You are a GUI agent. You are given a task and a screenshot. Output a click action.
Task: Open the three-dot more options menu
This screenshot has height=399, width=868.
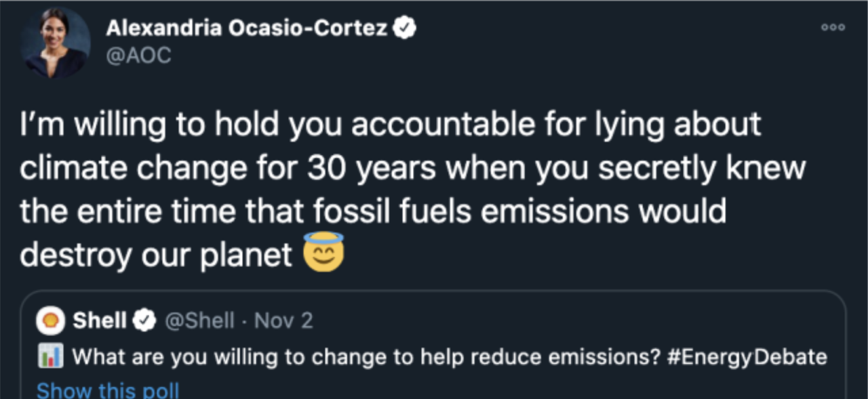(x=833, y=28)
